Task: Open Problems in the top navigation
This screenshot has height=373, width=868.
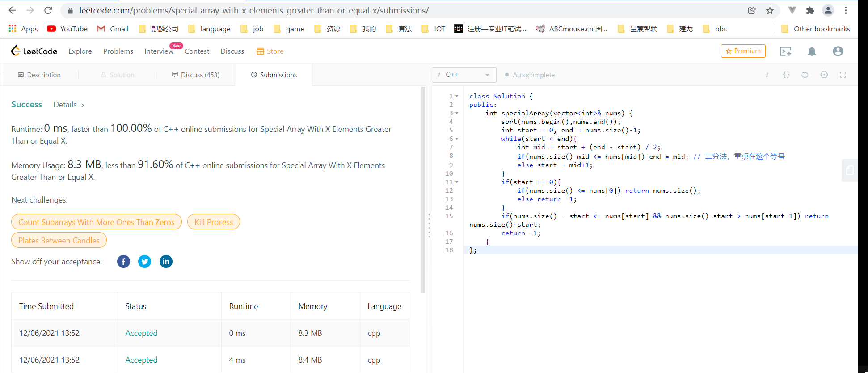Action: pos(118,51)
